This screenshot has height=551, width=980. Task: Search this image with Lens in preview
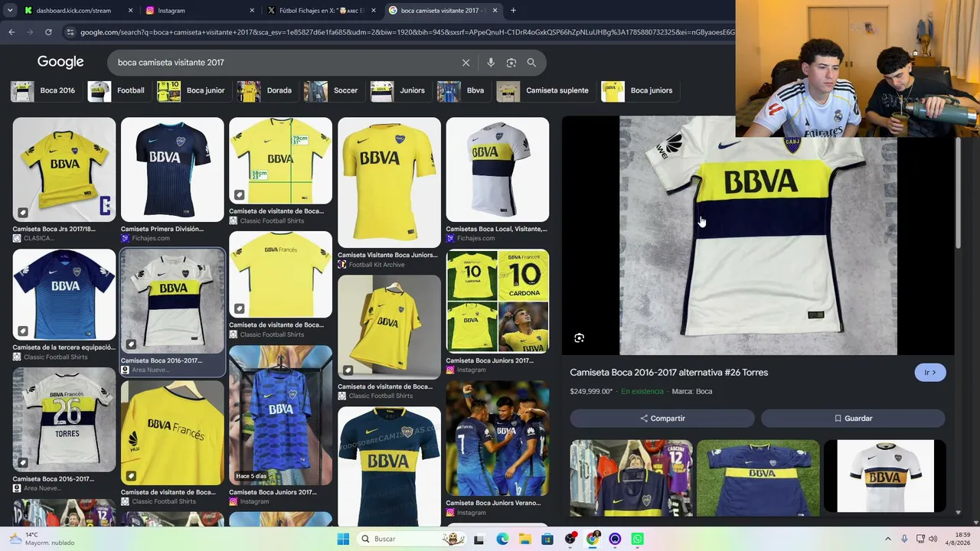(580, 337)
